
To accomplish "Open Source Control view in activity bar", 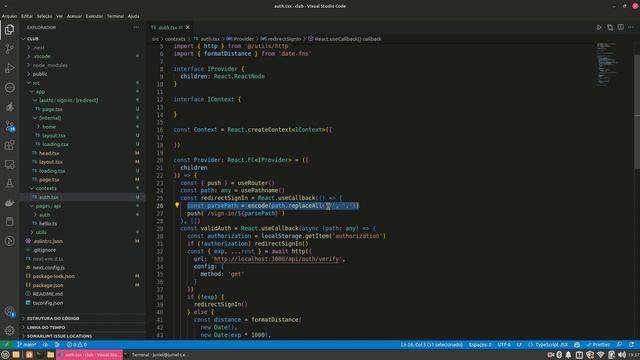I will [x=9, y=49].
